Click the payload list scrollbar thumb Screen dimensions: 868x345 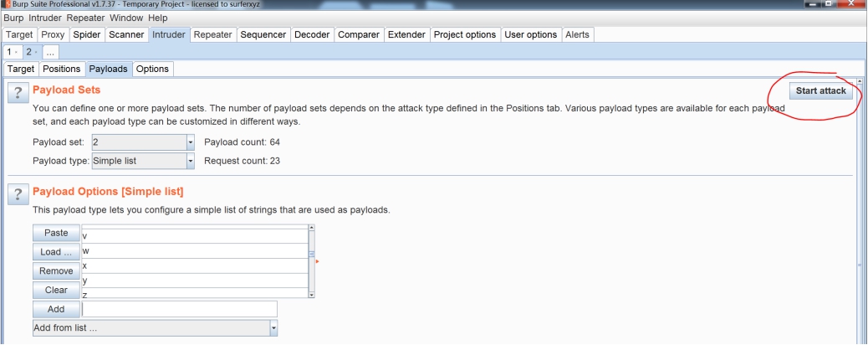click(312, 254)
